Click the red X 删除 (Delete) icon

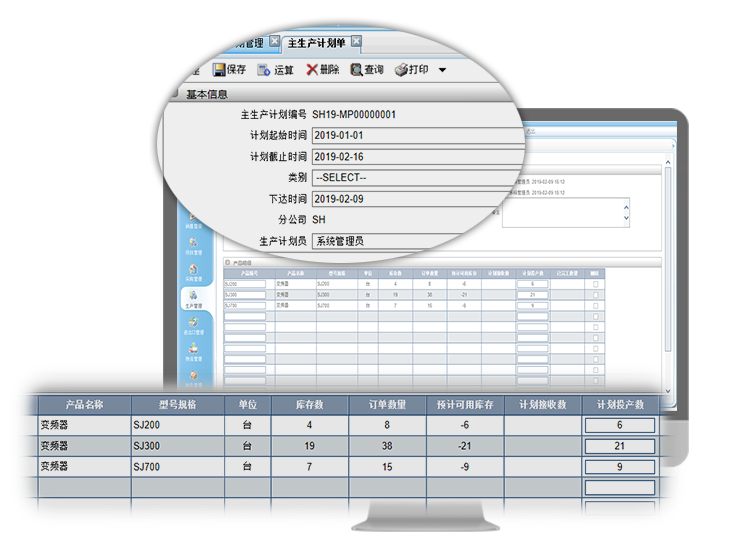[312, 70]
